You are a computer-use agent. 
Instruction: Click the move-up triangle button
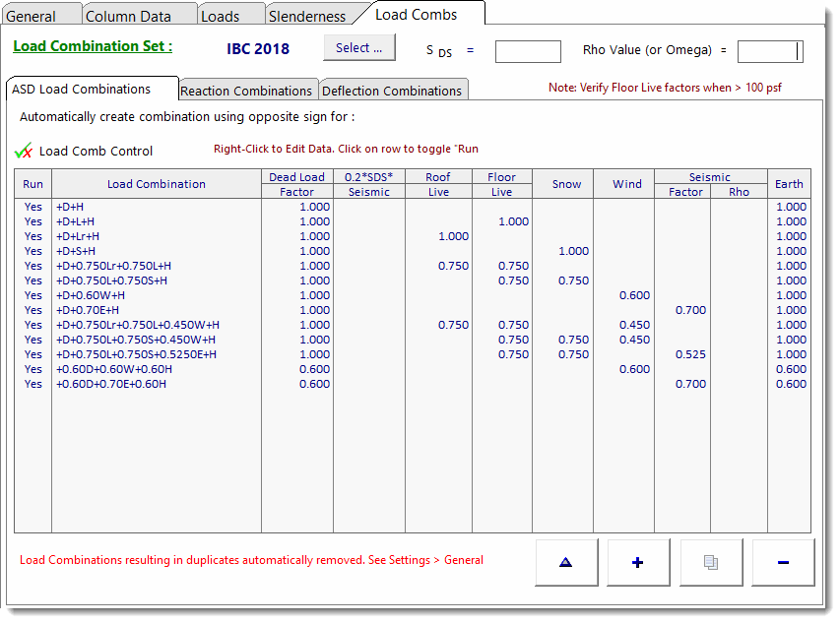565,562
